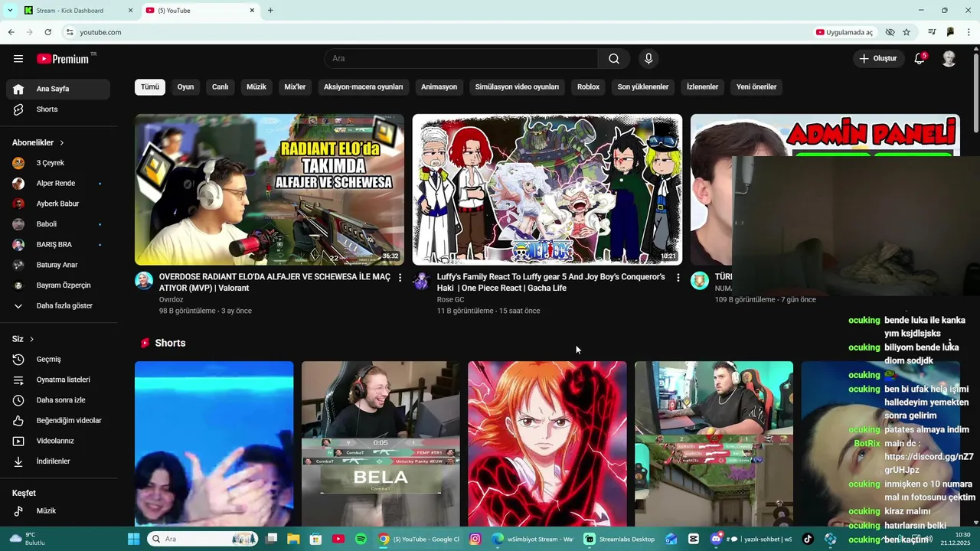Open the notifications bell
Screen dimensions: 980x551
(x=920, y=59)
